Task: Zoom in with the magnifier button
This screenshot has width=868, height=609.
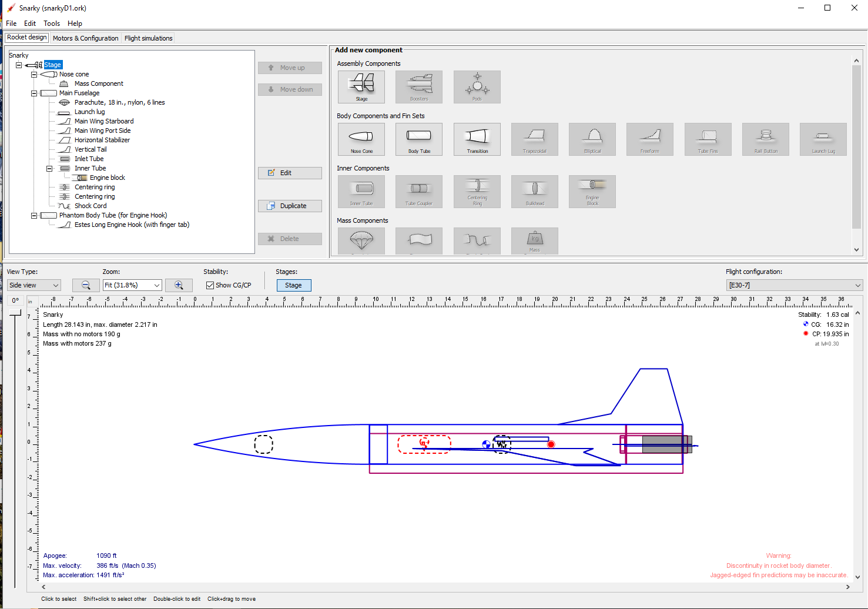Action: (179, 285)
